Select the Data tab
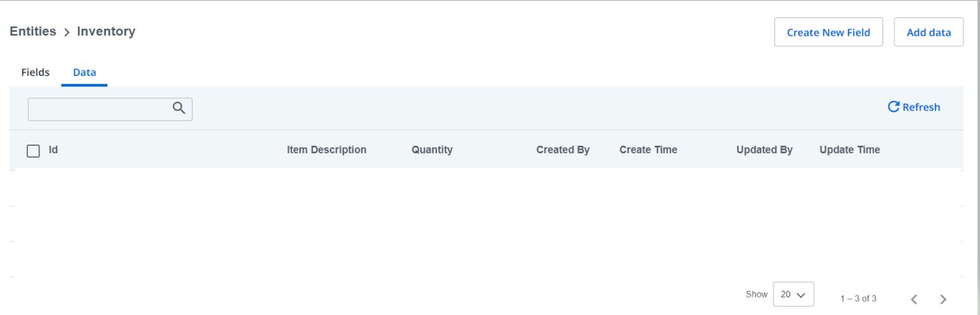 point(84,73)
